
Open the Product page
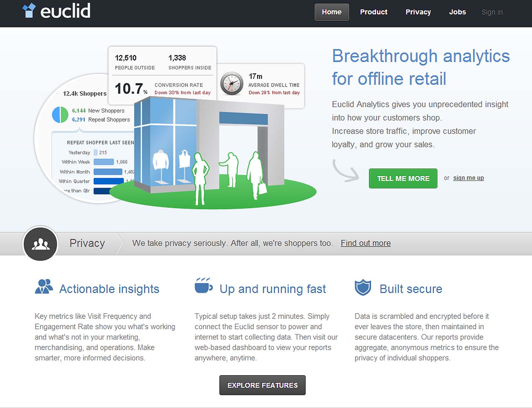tap(373, 12)
